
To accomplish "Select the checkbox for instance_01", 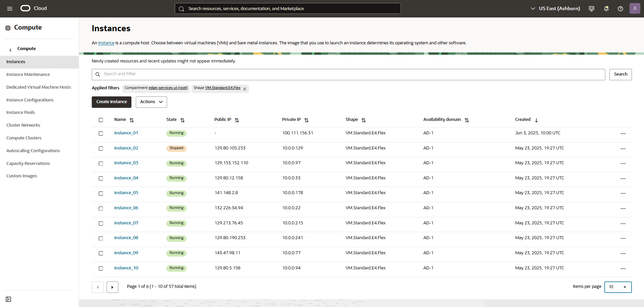I will pos(101,133).
